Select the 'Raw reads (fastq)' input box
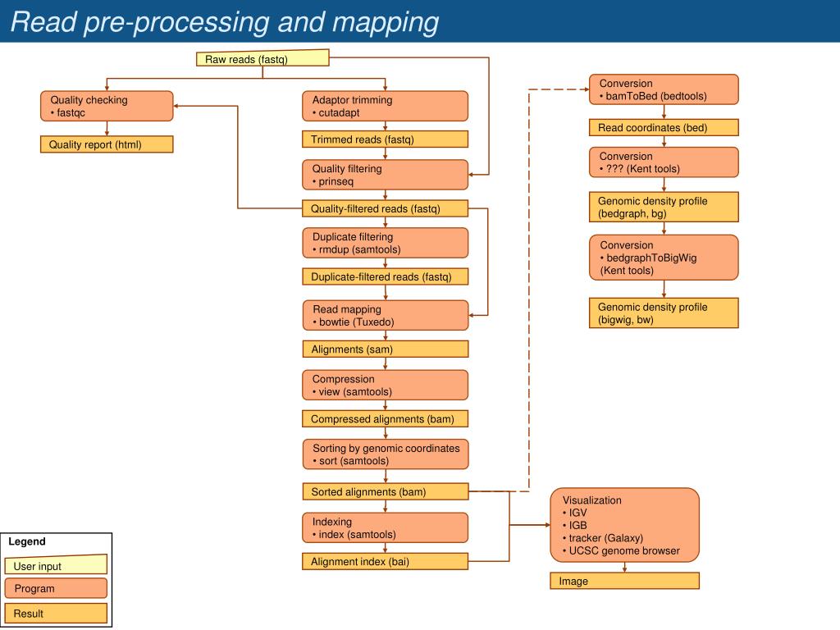840x630 pixels. pyautogui.click(x=262, y=58)
